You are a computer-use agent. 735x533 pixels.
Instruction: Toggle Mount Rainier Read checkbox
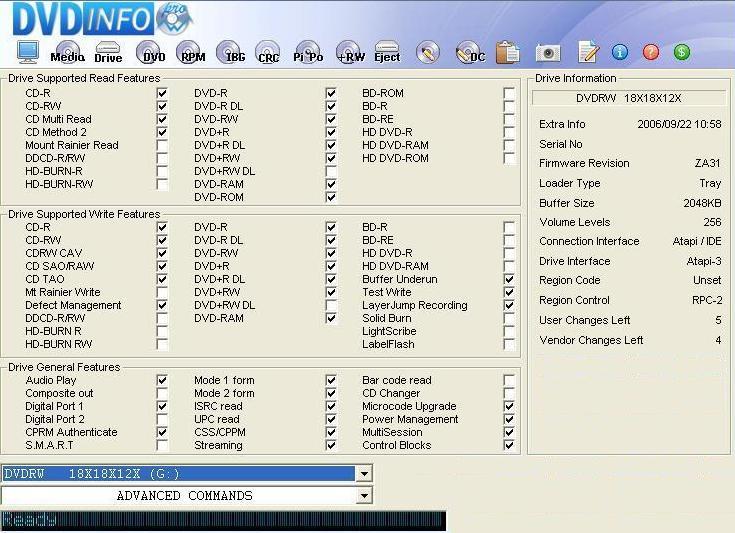point(162,145)
